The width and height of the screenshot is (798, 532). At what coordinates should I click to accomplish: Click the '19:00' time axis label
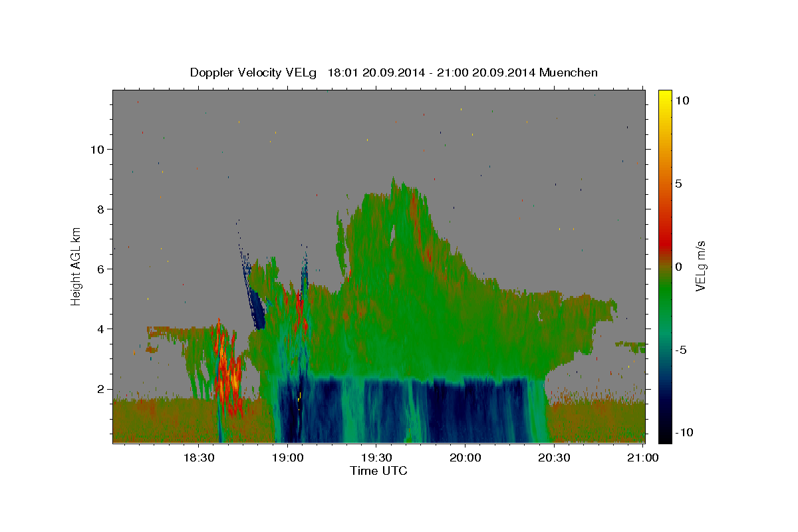click(x=287, y=458)
